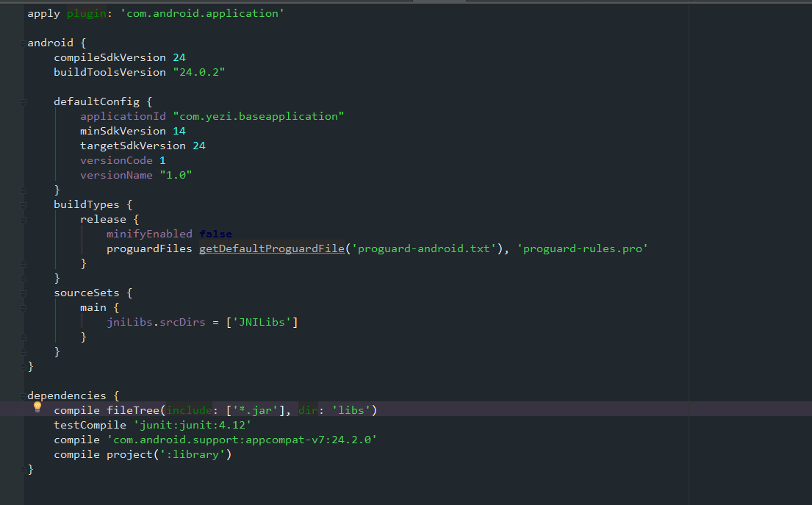Click the minSdkVersion value 14
Viewport: 812px width, 505px height.
(179, 131)
